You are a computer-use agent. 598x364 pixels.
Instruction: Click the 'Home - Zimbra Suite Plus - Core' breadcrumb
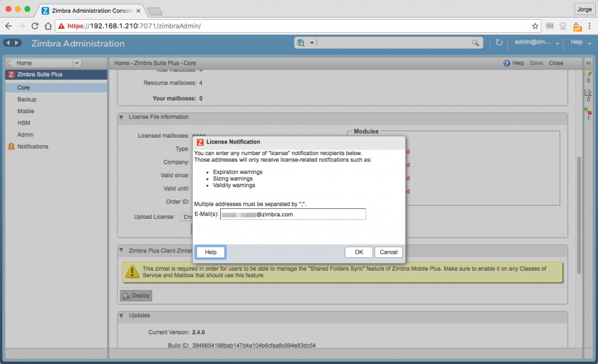(155, 63)
